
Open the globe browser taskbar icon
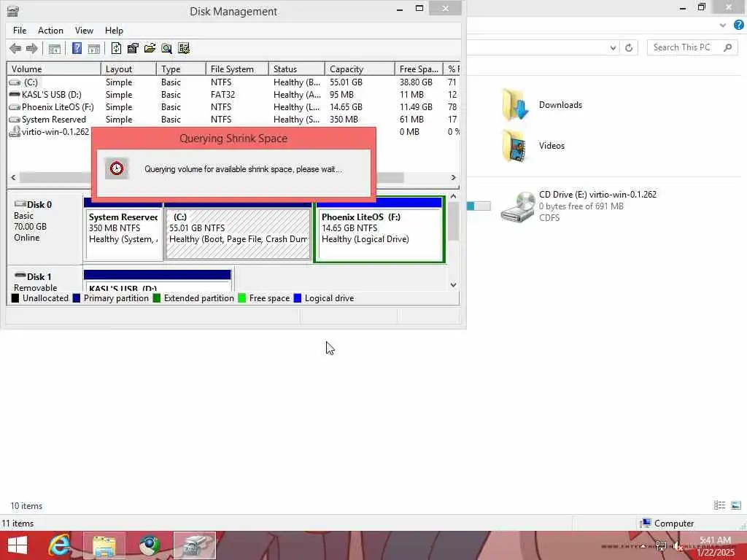click(x=150, y=545)
